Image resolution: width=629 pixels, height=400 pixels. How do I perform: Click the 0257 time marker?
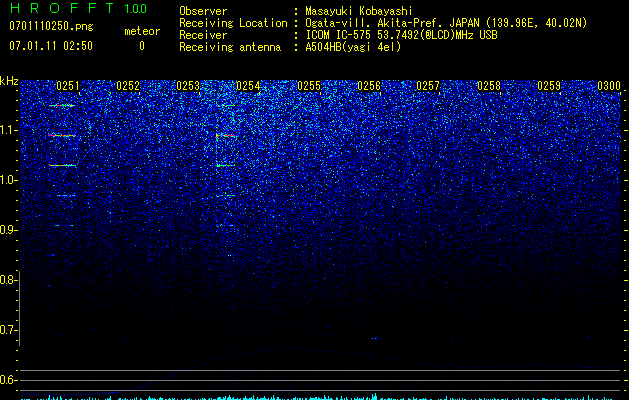(x=428, y=86)
